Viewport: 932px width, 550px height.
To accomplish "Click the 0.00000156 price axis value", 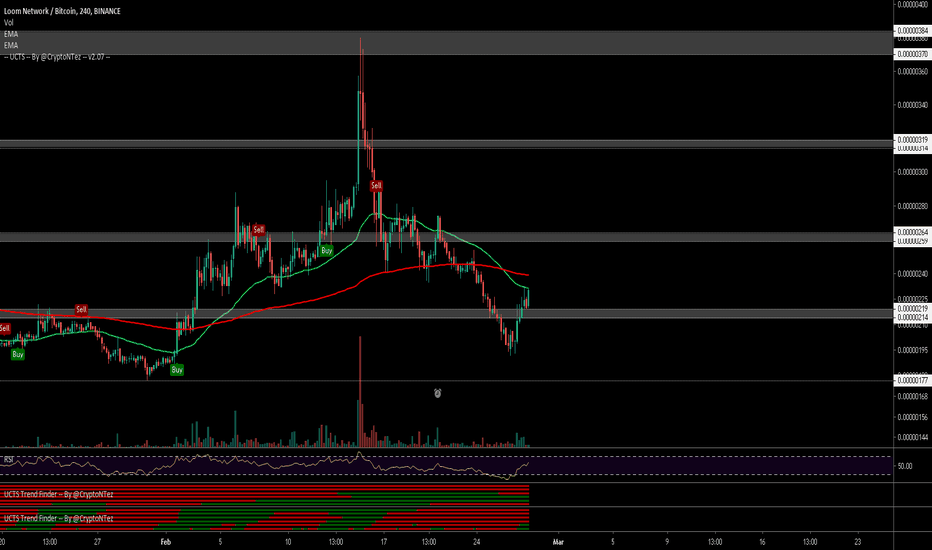I will click(x=912, y=417).
